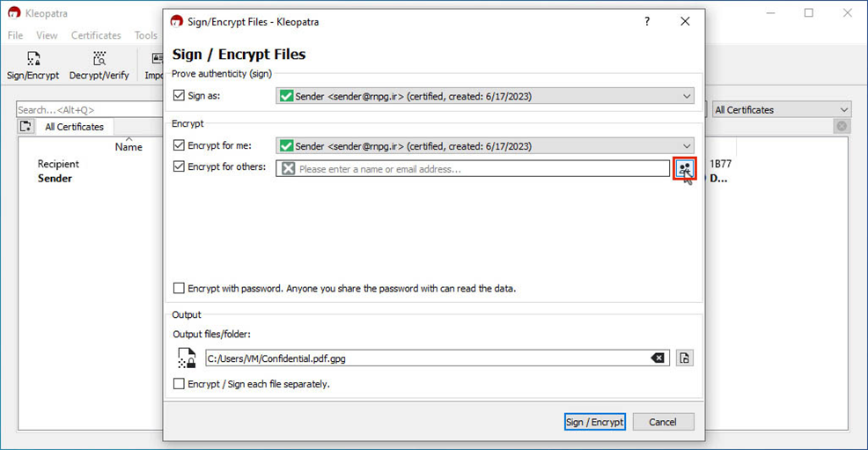Clear the output file path

[x=658, y=358]
